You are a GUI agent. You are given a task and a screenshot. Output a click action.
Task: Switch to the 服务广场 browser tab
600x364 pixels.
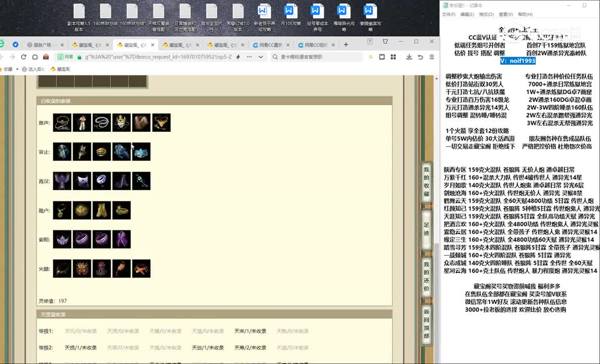pos(45,44)
